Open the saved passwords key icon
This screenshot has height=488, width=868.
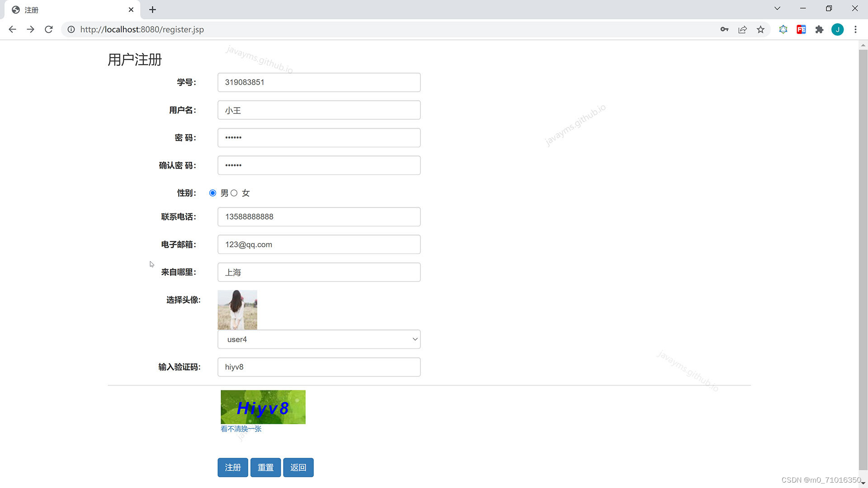coord(724,29)
